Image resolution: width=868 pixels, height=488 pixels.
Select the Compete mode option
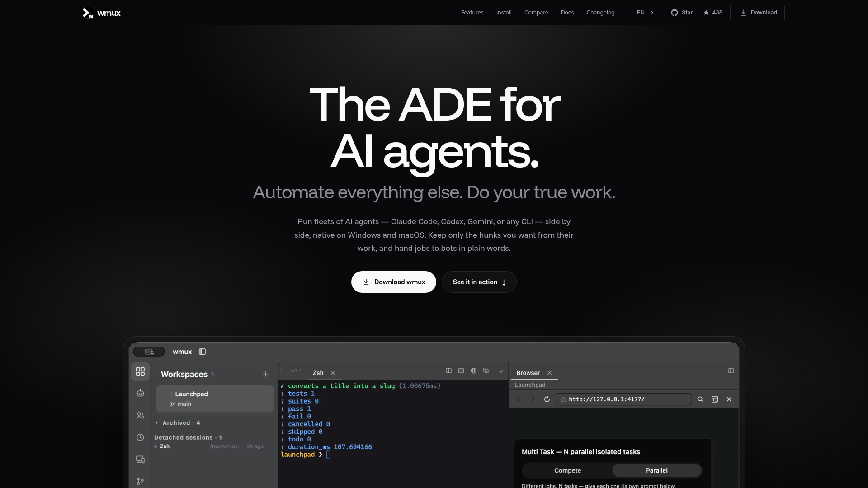[567, 470]
